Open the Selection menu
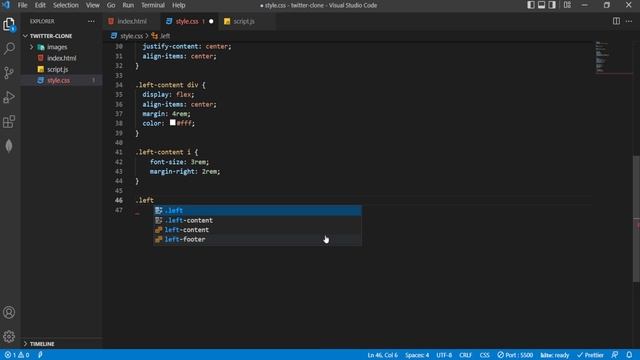Viewport: 640px width, 360px height. click(x=66, y=5)
